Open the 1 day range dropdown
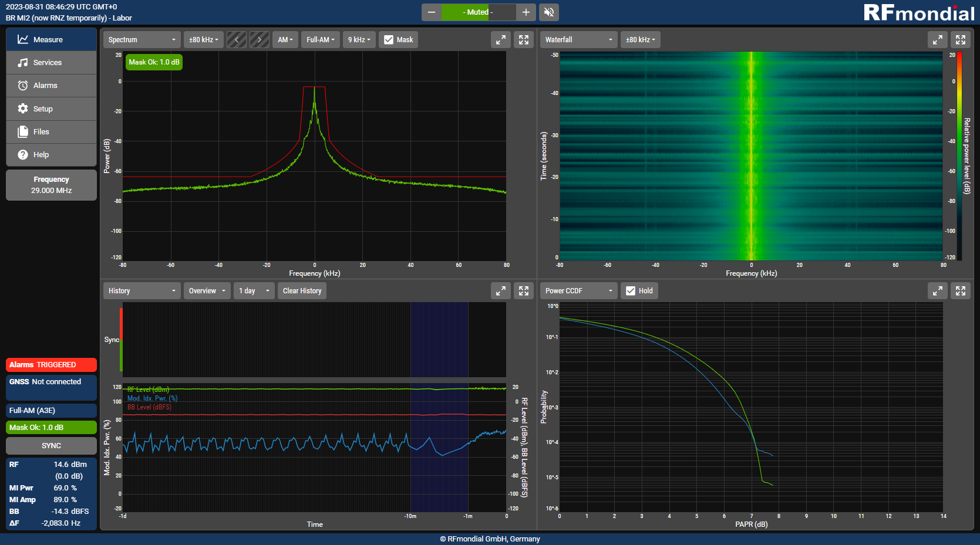Viewport: 980px width, 545px height. pyautogui.click(x=254, y=291)
